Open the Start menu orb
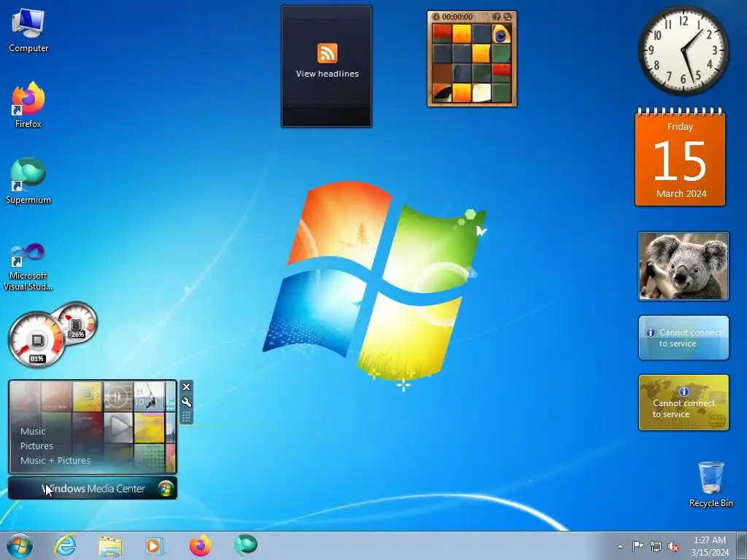747x560 pixels. pyautogui.click(x=20, y=545)
